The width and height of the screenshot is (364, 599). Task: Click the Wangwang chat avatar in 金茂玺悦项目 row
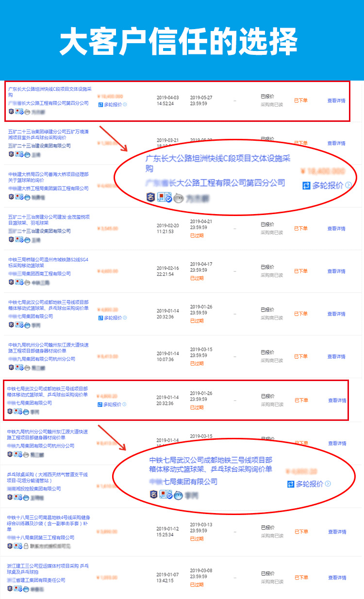point(27,239)
